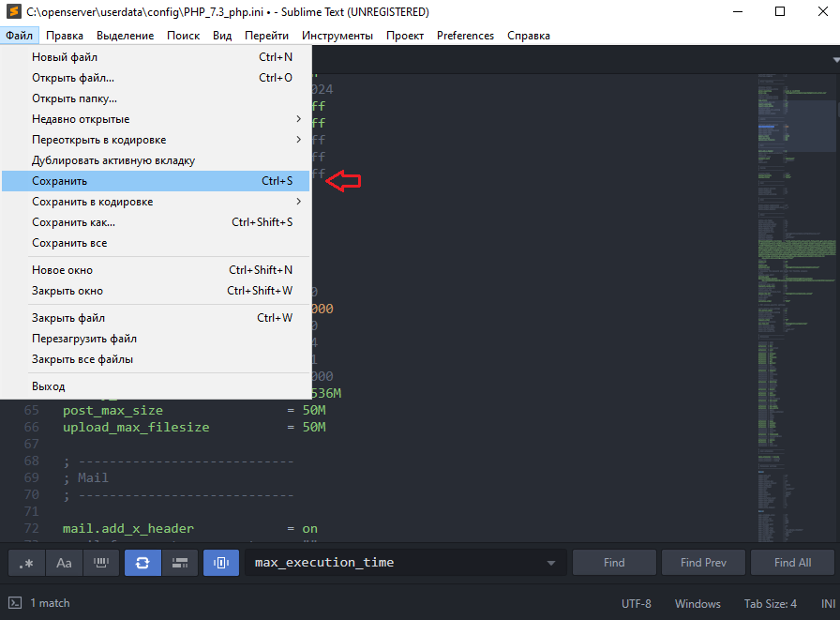Screen dimensions: 840x620
Task: Expand the Сохранить в кодировке submenu
Action: click(299, 202)
